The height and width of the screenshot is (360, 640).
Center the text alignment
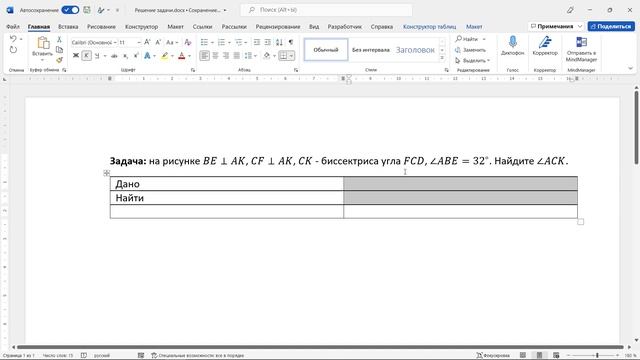click(216, 56)
